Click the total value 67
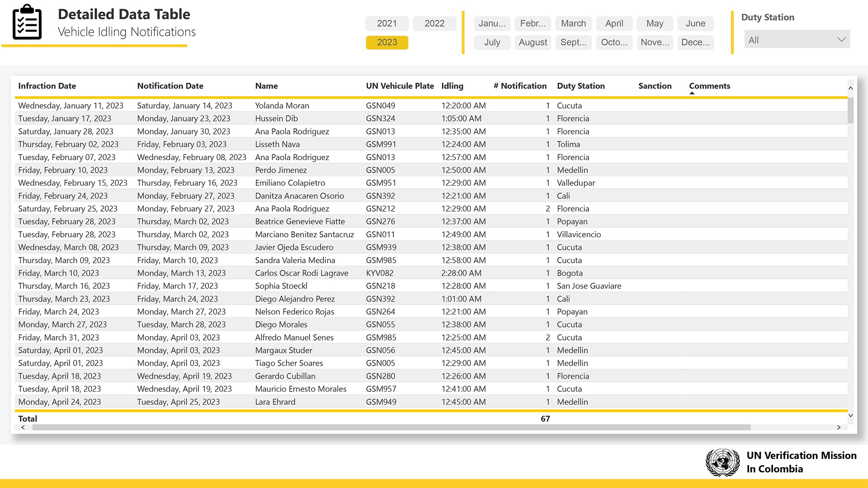This screenshot has width=868, height=488. 546,419
